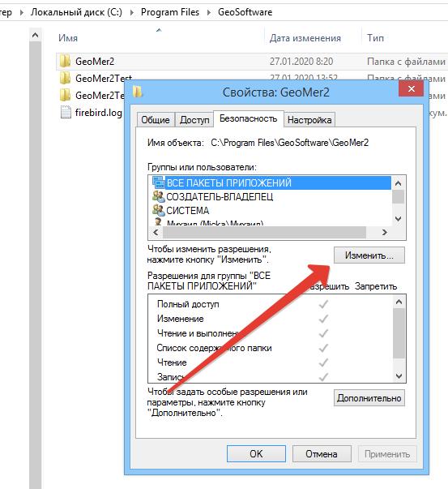This screenshot has height=489, width=448.
Task: Open the Настройка tab
Action: tap(309, 120)
